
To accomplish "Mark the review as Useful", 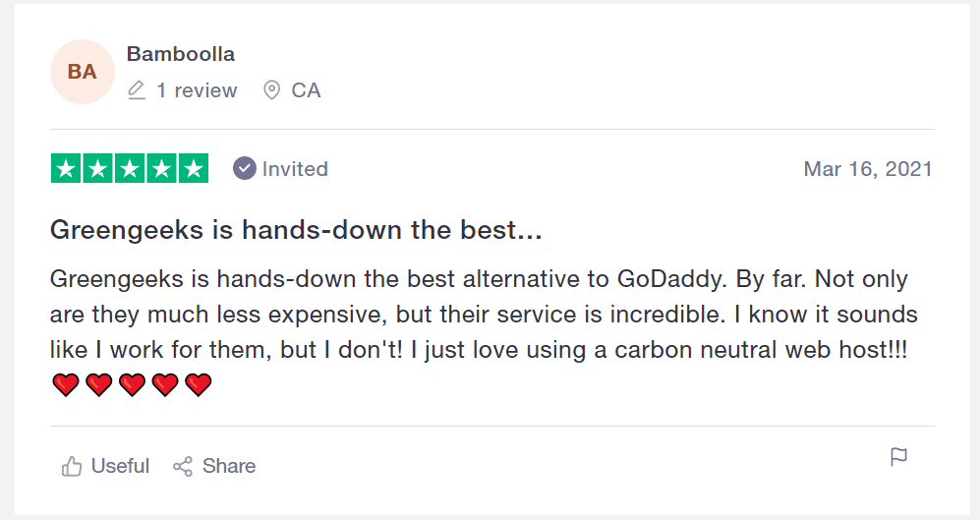I will coord(105,466).
